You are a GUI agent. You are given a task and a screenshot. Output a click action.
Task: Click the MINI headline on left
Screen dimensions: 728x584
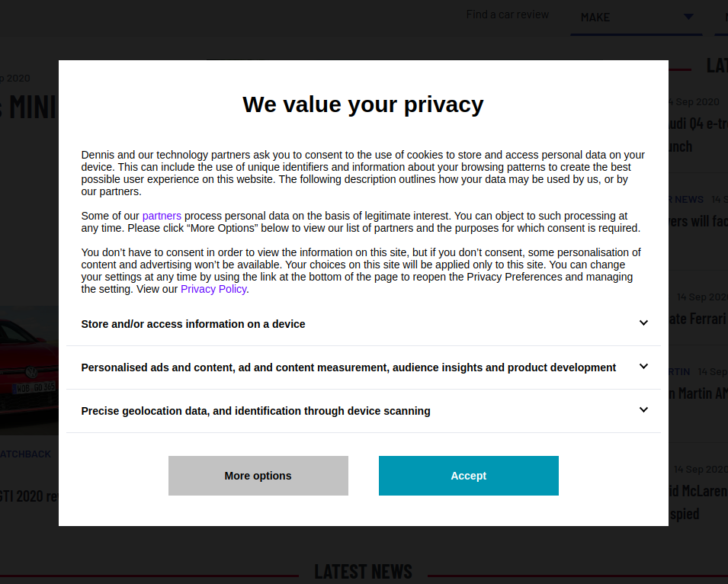coord(29,107)
